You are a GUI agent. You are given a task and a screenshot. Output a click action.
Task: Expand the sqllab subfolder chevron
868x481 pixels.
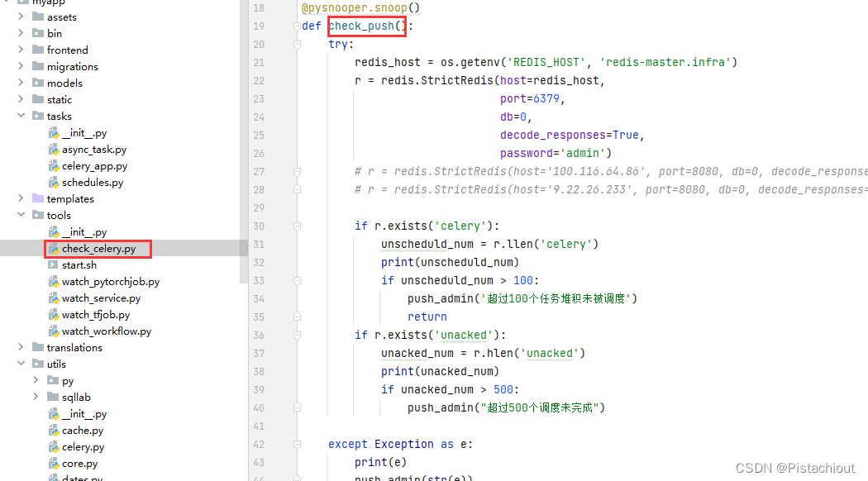[x=36, y=397]
